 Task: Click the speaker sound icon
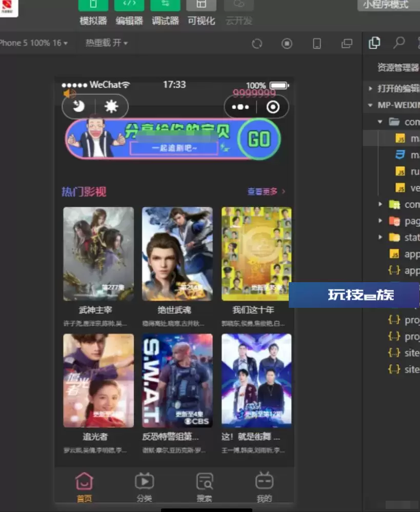click(x=69, y=94)
